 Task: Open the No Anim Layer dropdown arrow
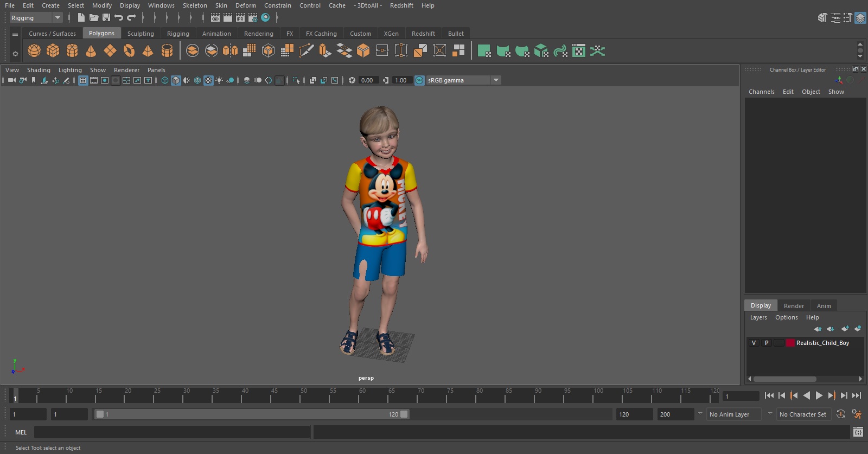coord(700,414)
